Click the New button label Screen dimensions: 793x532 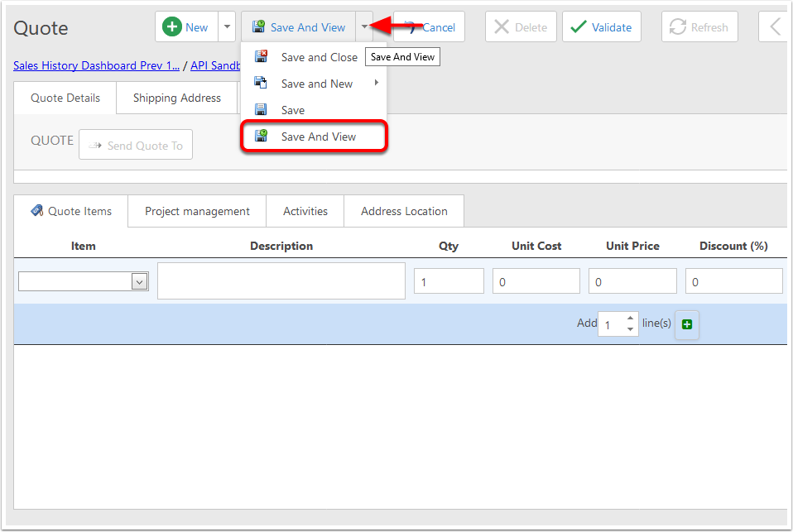click(x=197, y=27)
